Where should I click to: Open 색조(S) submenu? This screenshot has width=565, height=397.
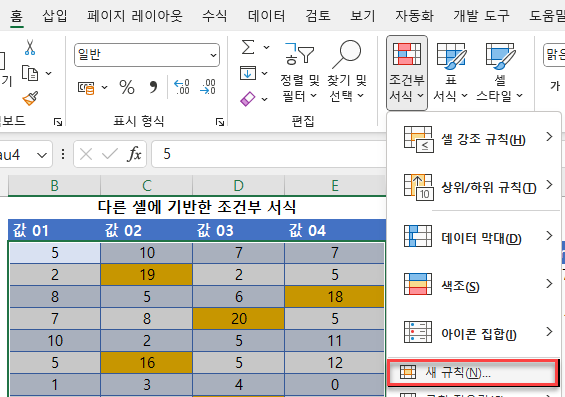click(474, 286)
